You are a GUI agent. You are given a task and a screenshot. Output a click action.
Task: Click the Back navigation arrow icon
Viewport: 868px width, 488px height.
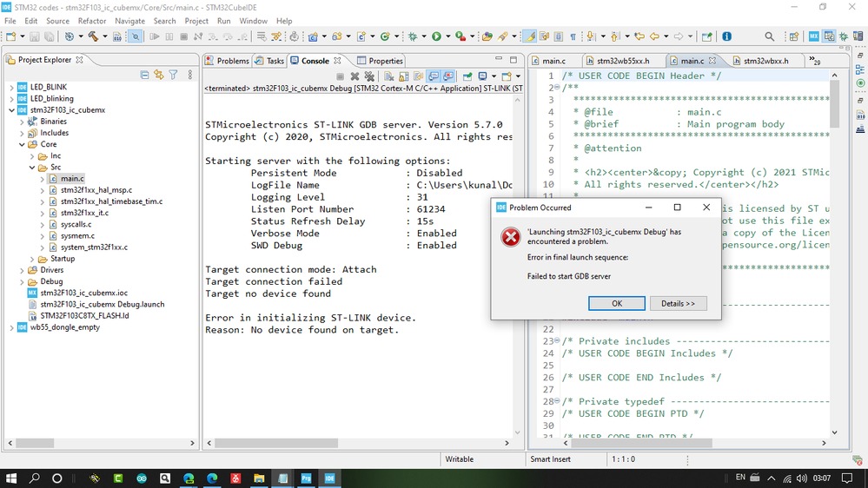tap(654, 36)
